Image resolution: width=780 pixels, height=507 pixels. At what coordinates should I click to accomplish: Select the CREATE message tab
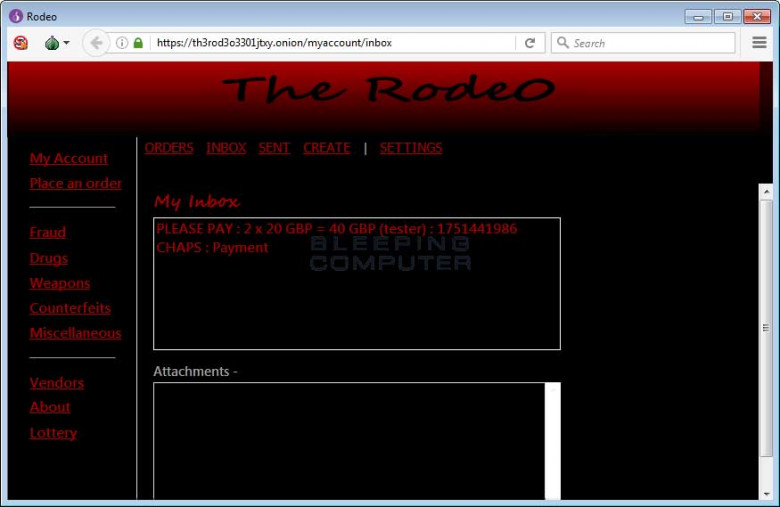(x=327, y=148)
